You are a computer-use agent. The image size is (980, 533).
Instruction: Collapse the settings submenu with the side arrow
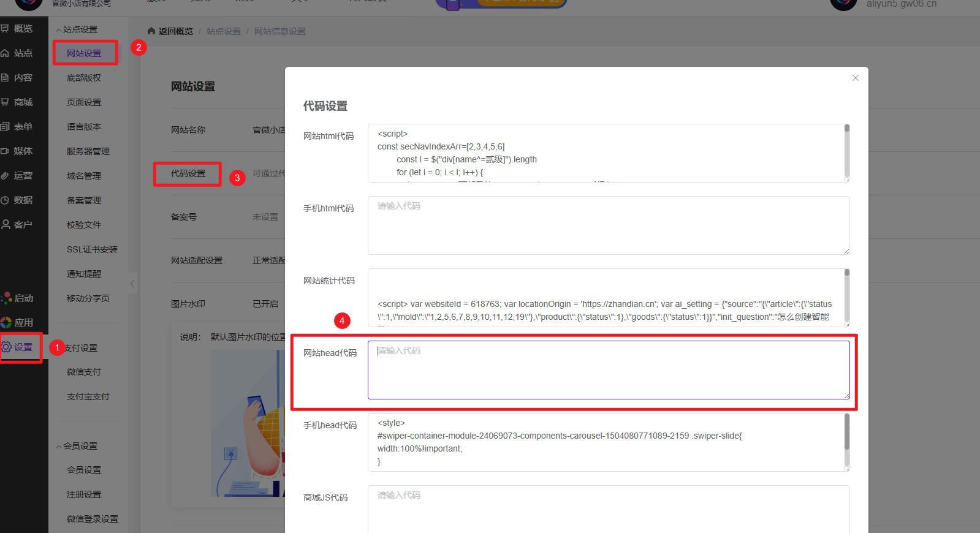(132, 284)
